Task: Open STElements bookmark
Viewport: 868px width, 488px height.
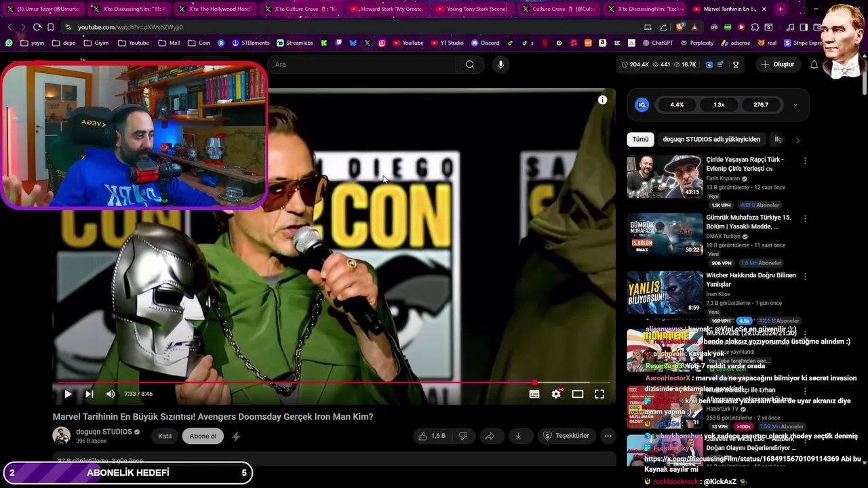Action: point(250,43)
